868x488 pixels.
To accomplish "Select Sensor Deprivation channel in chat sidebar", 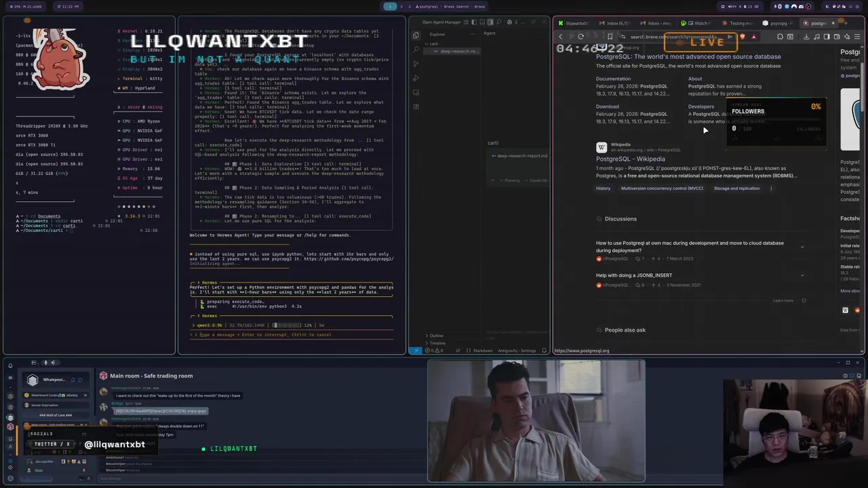I will (x=56, y=405).
